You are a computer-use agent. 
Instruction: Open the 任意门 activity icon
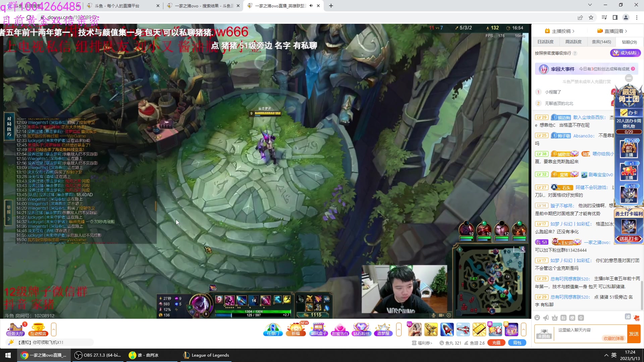pos(273,329)
